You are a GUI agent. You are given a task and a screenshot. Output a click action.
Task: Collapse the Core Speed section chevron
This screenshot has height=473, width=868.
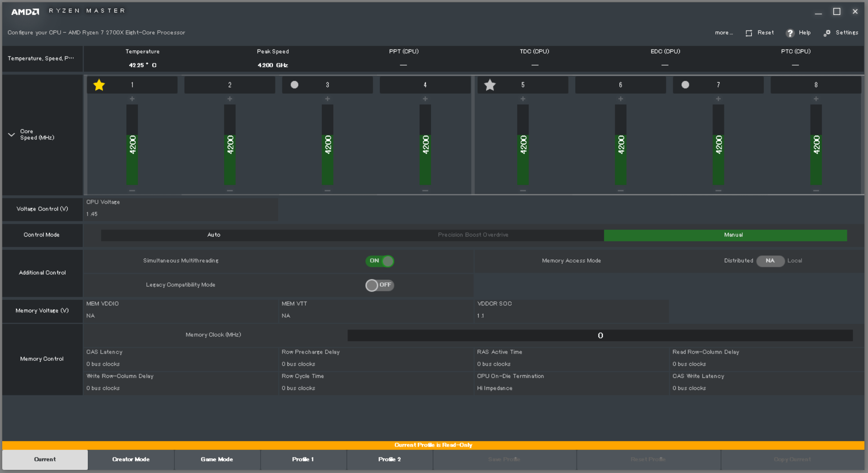(x=11, y=135)
